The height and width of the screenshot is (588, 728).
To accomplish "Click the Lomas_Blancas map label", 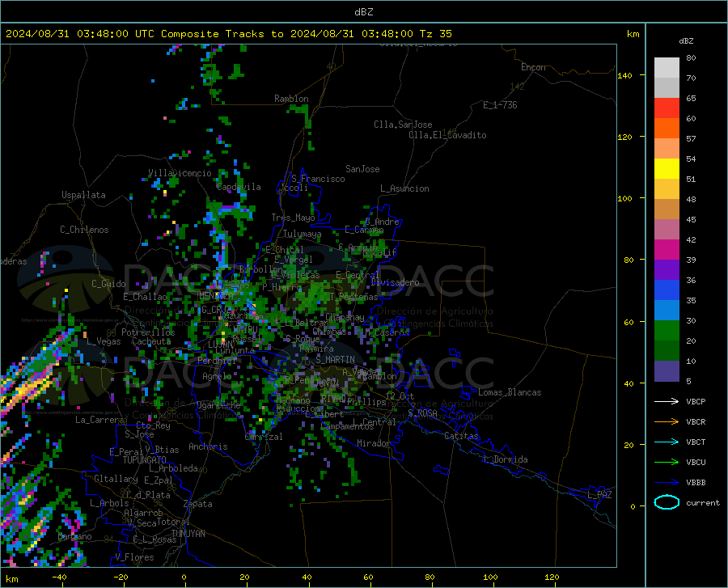I will [510, 392].
